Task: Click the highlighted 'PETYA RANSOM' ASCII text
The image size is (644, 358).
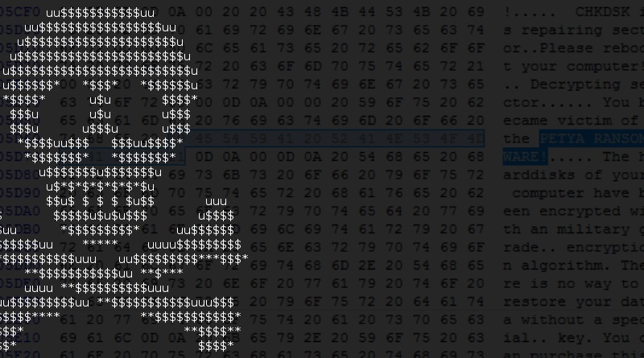Action: (592, 138)
